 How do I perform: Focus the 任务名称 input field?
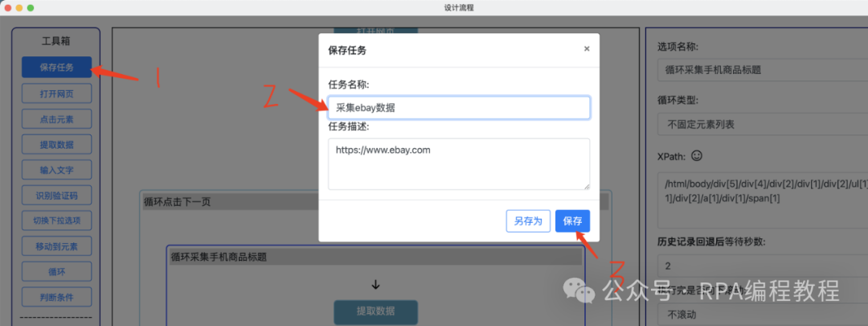[459, 108]
